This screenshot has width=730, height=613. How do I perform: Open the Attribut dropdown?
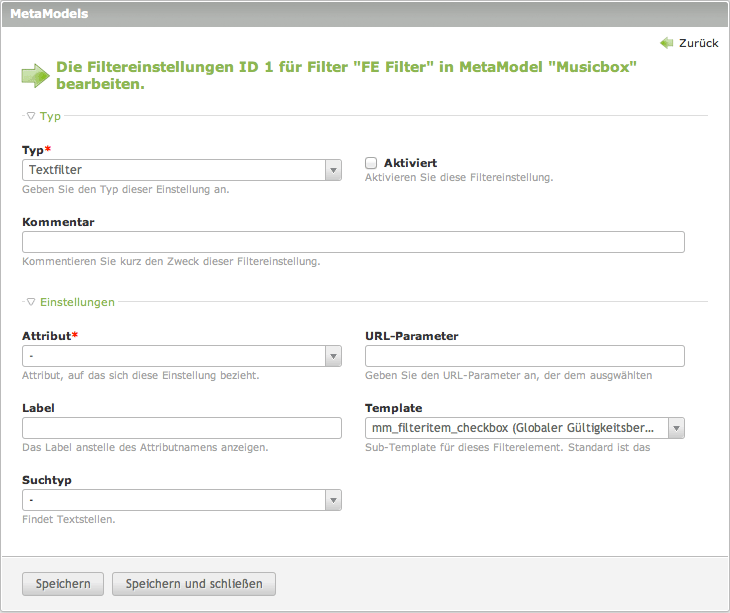pos(182,356)
